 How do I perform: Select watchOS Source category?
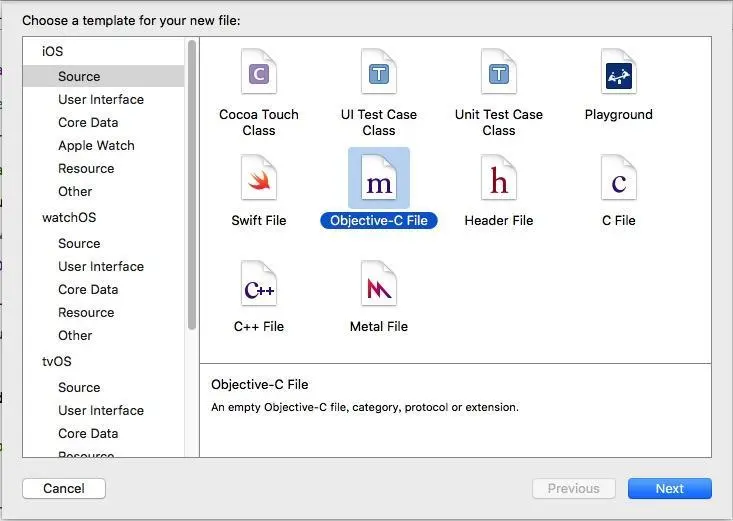click(79, 243)
